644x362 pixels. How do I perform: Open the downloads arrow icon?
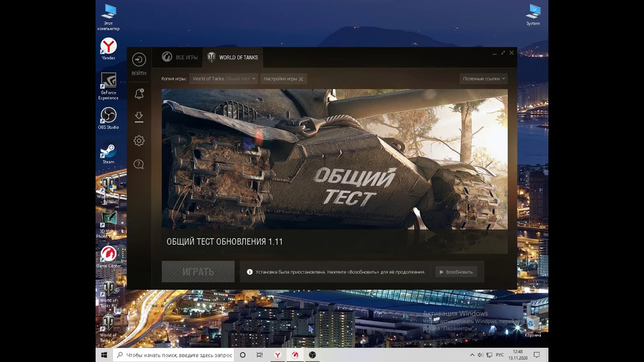coord(139,117)
